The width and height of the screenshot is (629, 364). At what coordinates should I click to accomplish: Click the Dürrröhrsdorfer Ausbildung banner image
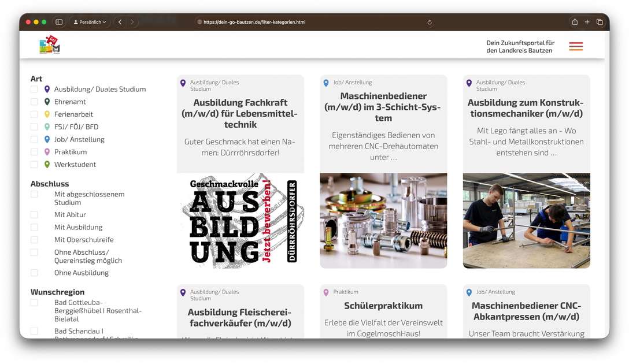(240, 221)
